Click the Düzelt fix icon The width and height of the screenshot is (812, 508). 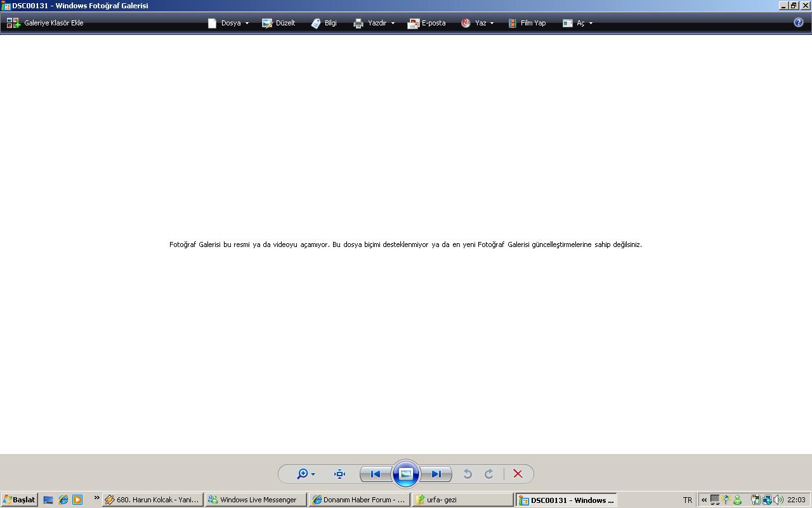click(x=268, y=23)
